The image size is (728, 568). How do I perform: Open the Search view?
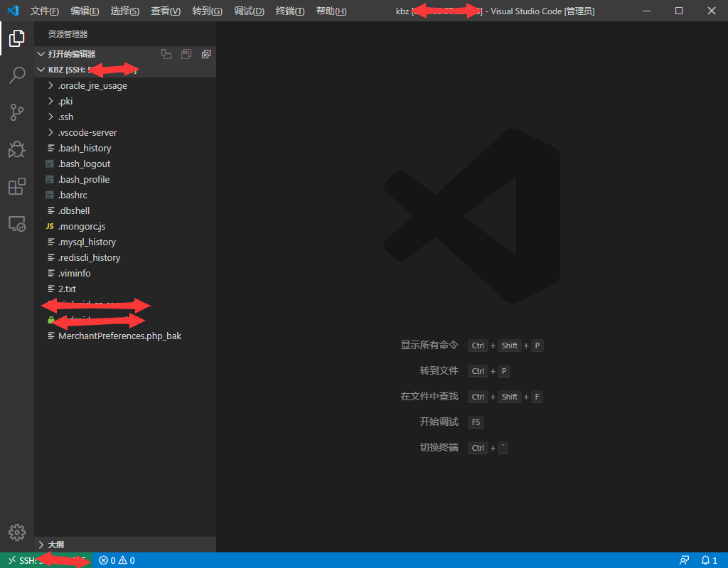tap(16, 75)
